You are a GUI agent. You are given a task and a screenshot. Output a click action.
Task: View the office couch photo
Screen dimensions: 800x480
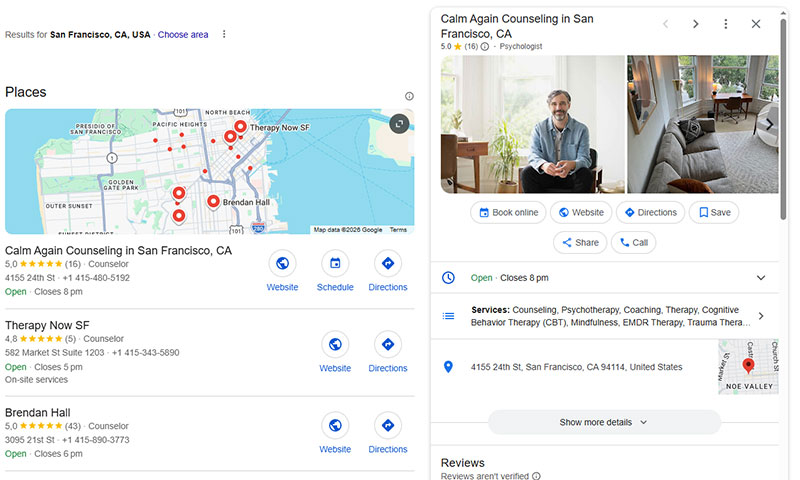[703, 124]
